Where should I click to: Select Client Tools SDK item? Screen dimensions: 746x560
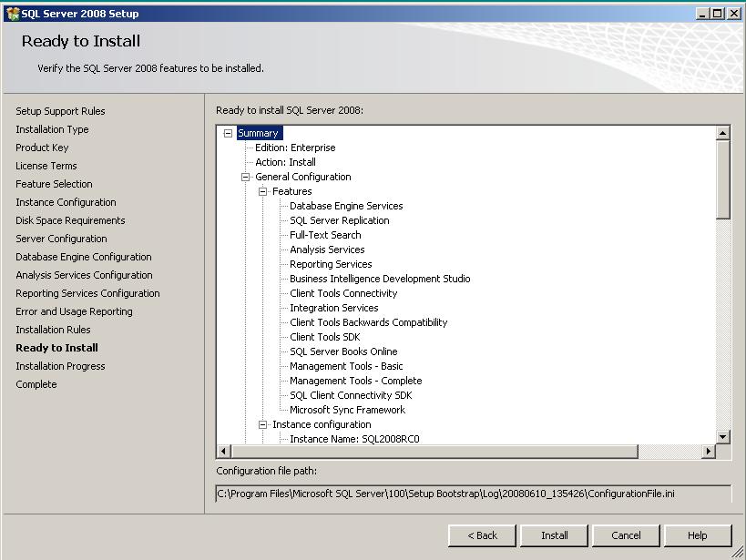coord(325,337)
